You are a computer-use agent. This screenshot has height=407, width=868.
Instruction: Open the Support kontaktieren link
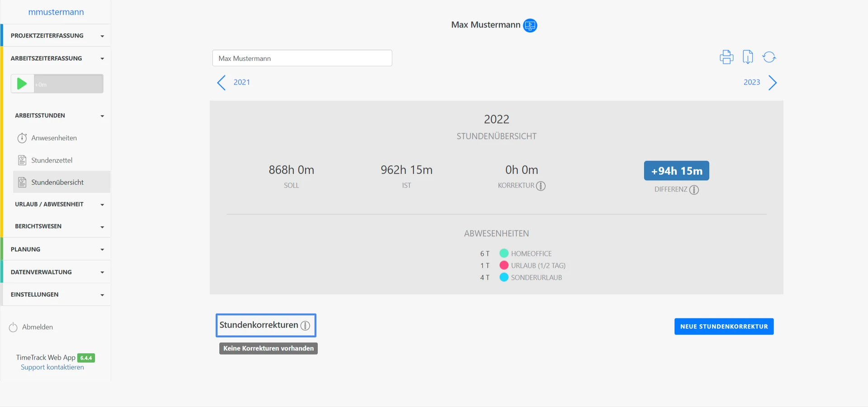[52, 367]
